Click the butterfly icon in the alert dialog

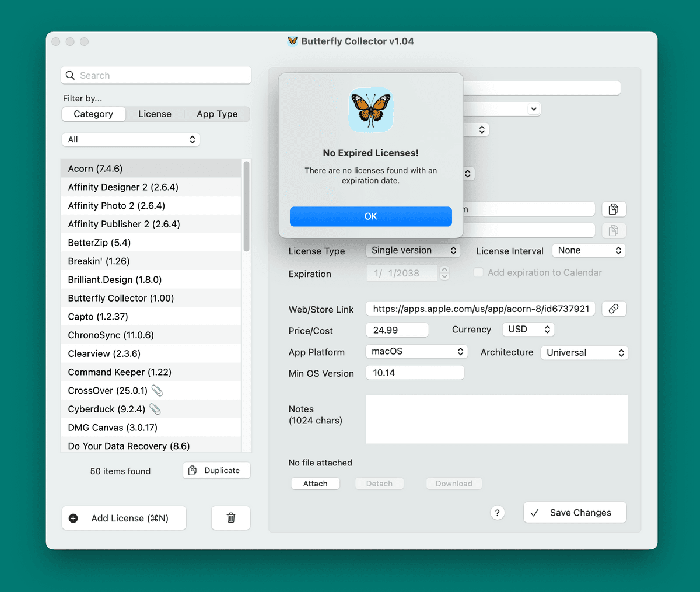tap(370, 110)
